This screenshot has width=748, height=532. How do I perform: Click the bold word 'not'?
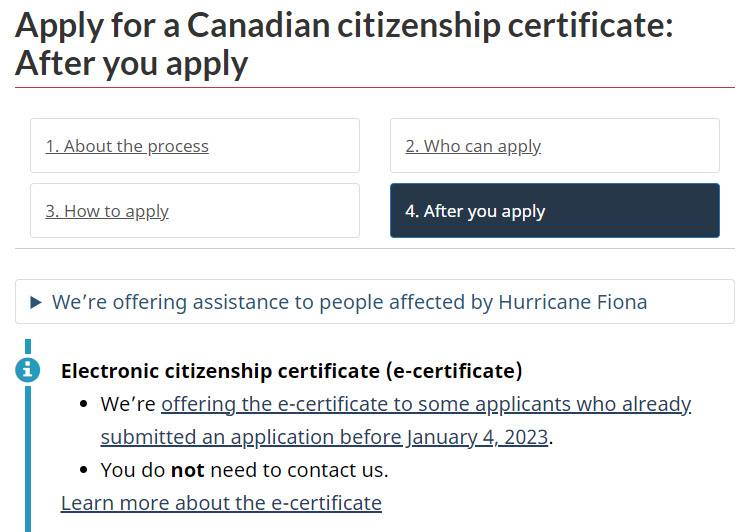click(x=187, y=470)
